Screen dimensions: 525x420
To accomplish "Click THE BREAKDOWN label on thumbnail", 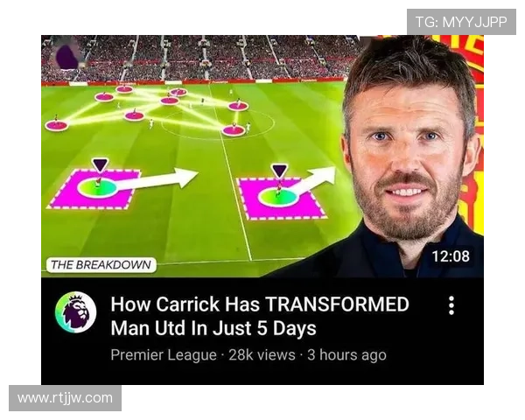I will coord(101,265).
